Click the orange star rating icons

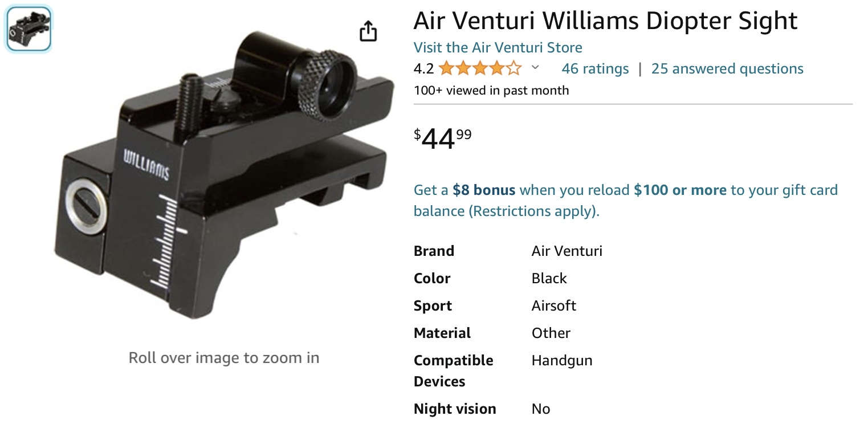[x=480, y=69]
